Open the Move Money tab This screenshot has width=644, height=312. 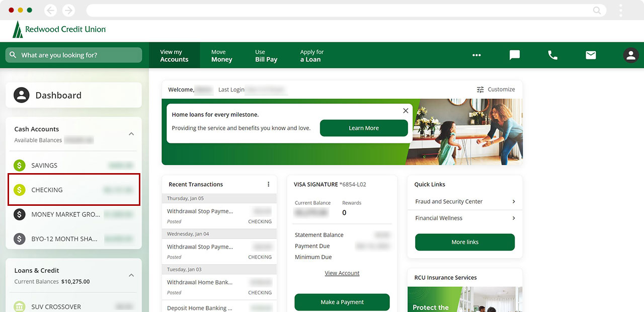tap(222, 55)
